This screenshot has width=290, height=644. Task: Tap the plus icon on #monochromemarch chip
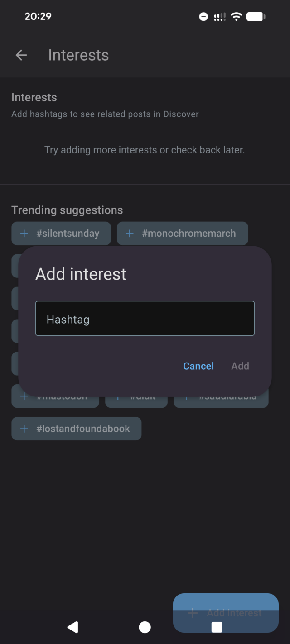point(129,233)
